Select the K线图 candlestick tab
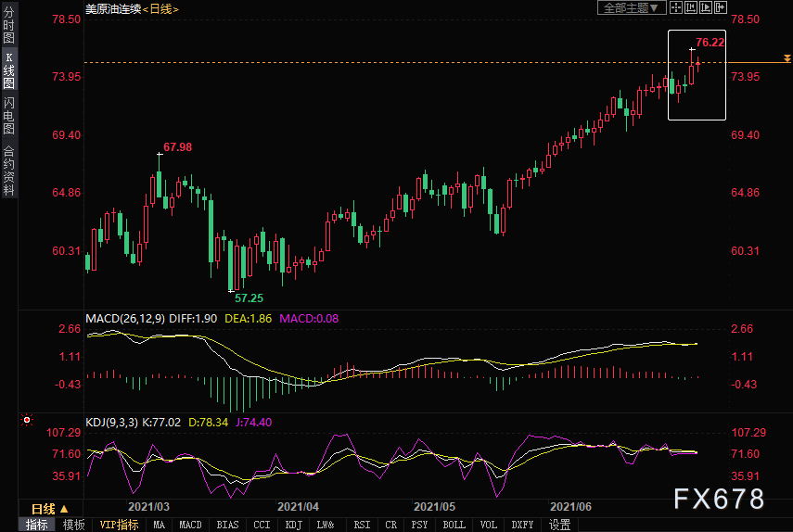The height and width of the screenshot is (532, 793). point(8,70)
